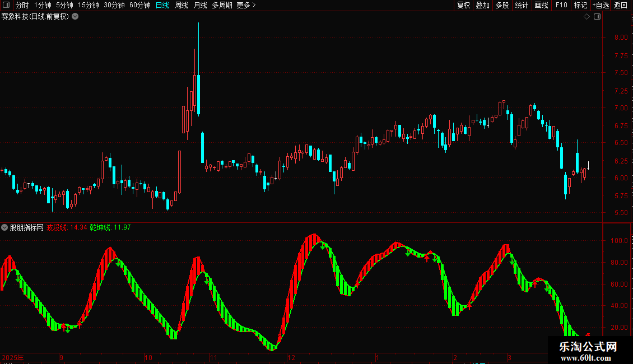
Task: Click the 8.00 price axis label
Action: tap(621, 38)
